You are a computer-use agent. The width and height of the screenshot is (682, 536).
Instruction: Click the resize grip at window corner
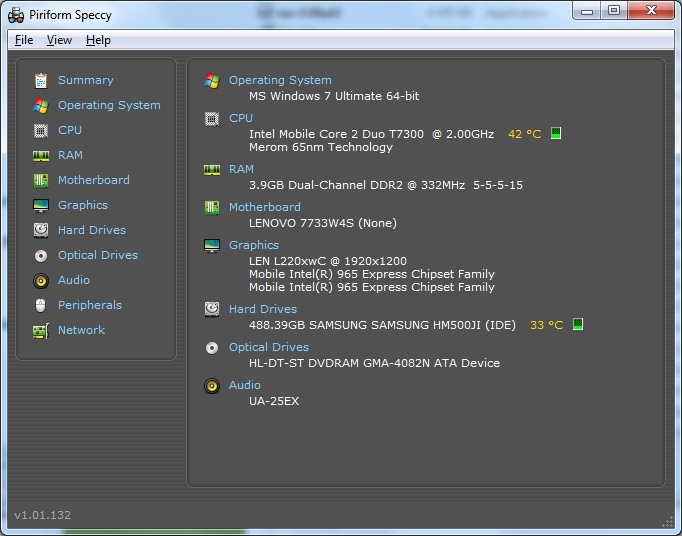tap(667, 522)
